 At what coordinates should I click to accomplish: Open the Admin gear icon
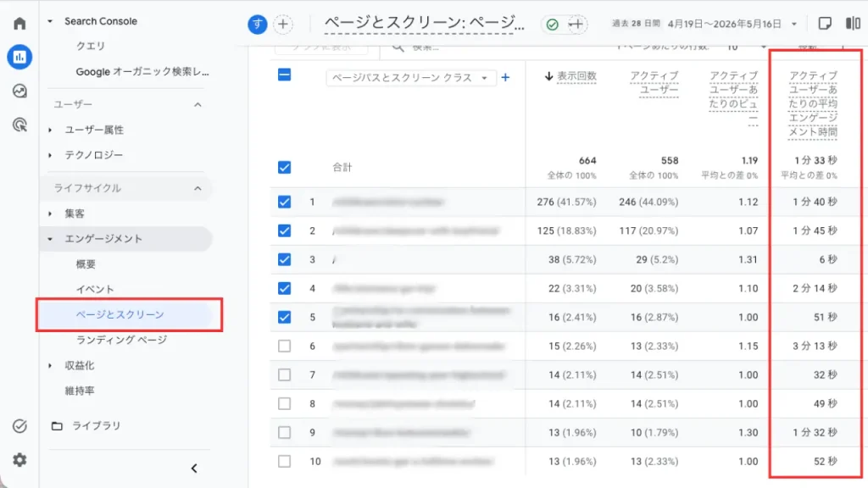(x=20, y=460)
